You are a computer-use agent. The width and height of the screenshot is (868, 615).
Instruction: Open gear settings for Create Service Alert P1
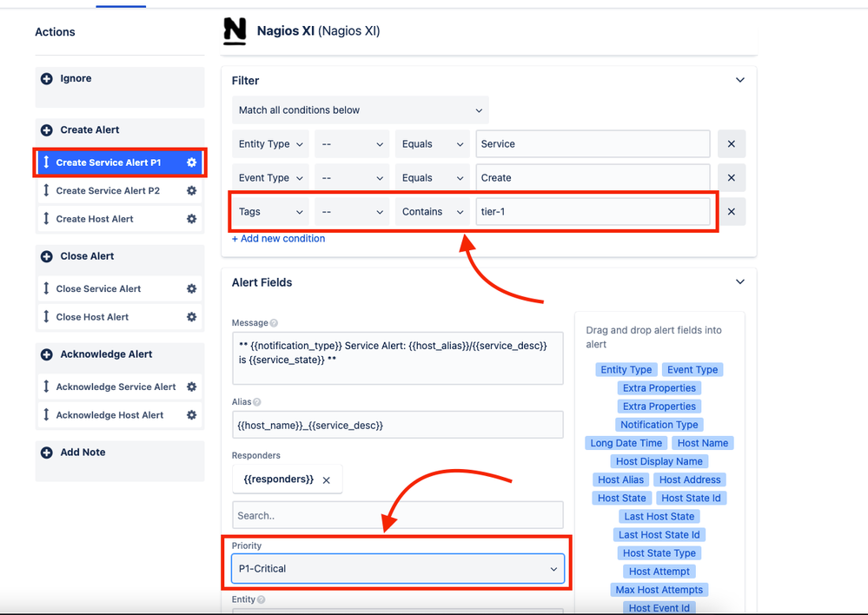point(191,162)
